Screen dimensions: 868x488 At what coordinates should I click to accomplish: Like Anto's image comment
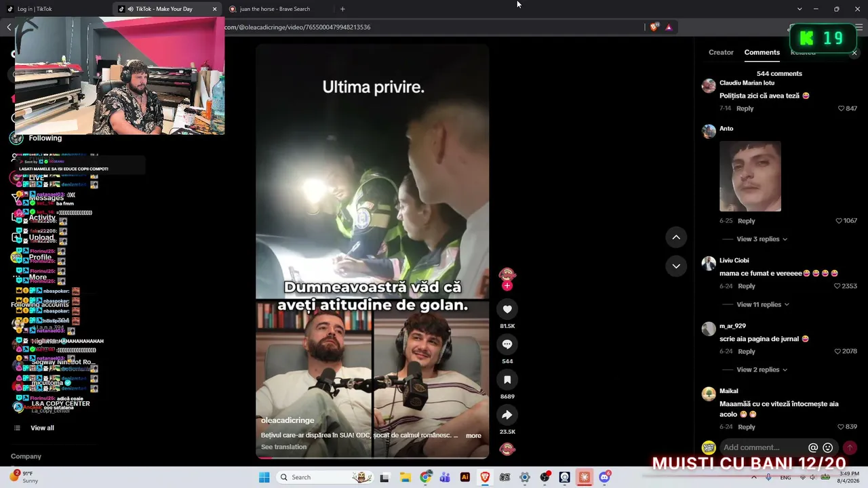coord(839,221)
